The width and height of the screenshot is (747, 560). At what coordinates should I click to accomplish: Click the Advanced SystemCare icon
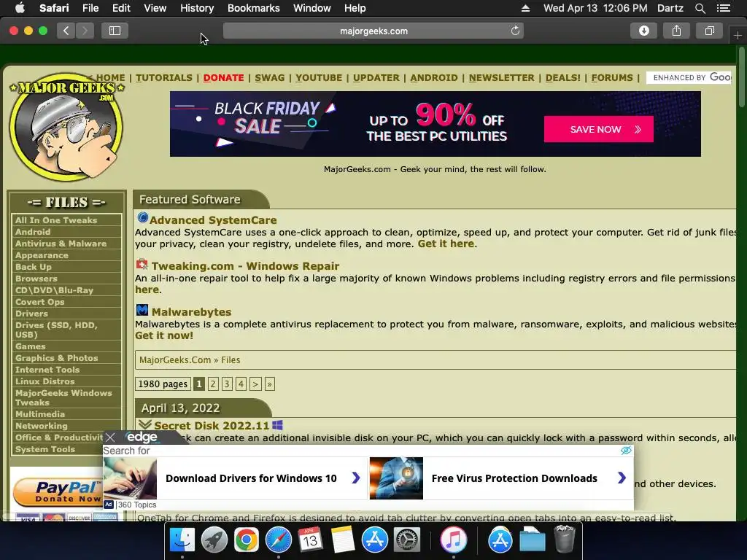click(x=142, y=217)
